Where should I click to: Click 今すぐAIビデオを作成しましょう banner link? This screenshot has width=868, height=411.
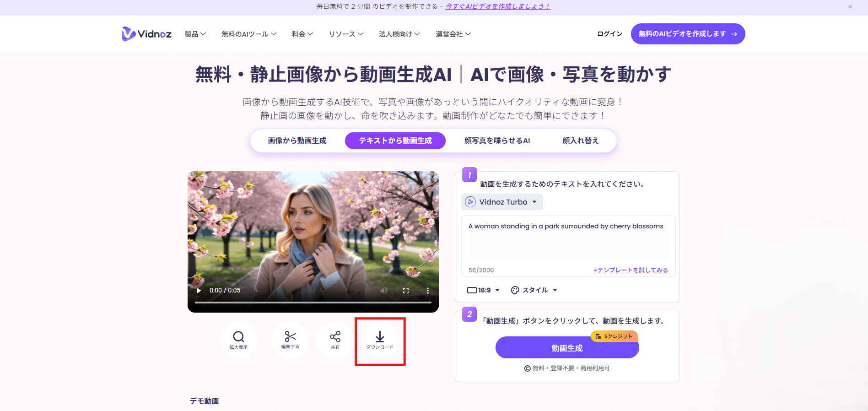[498, 6]
